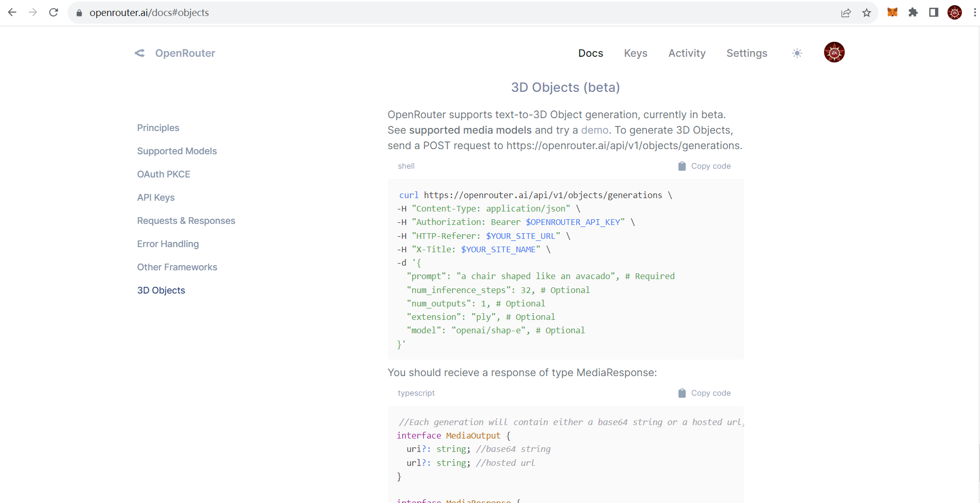The image size is (980, 503).
Task: Click the uri?: string line
Action: click(478, 449)
